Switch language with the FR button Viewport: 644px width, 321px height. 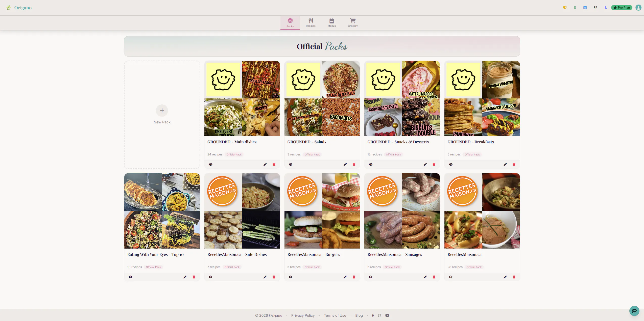coord(595,8)
